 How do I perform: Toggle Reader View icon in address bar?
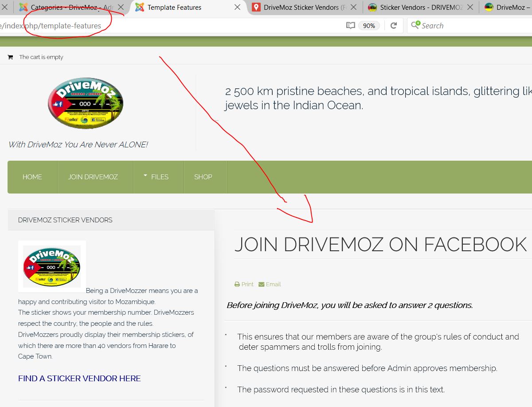(x=351, y=26)
